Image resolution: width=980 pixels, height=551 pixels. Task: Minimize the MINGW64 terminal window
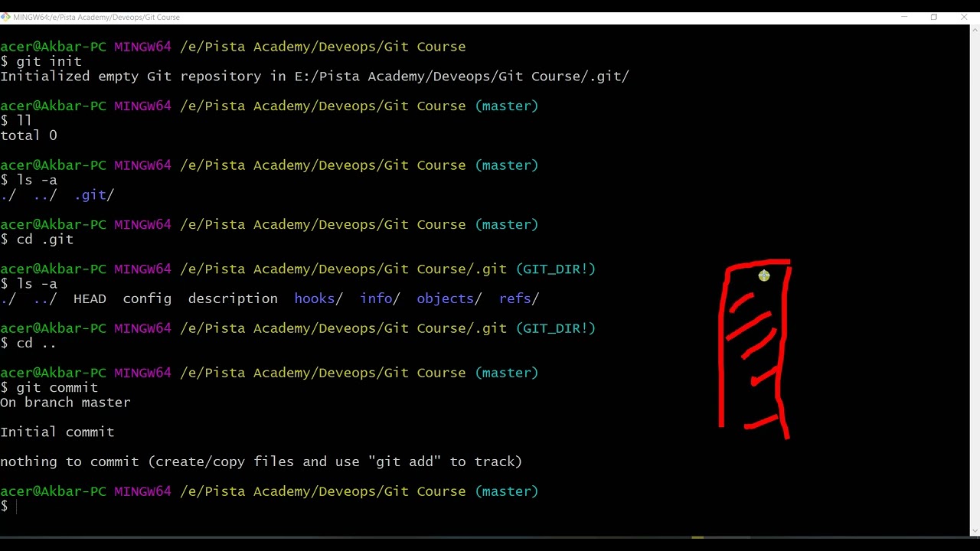[x=904, y=17]
